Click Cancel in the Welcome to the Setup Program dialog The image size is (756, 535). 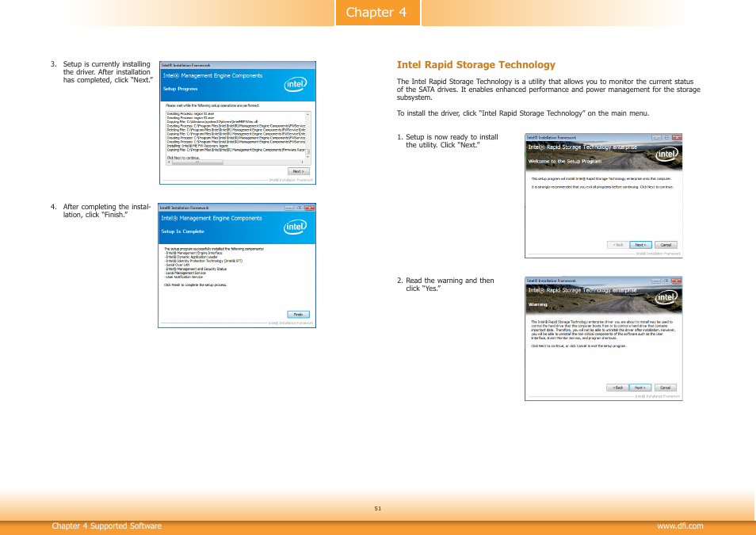tap(666, 245)
